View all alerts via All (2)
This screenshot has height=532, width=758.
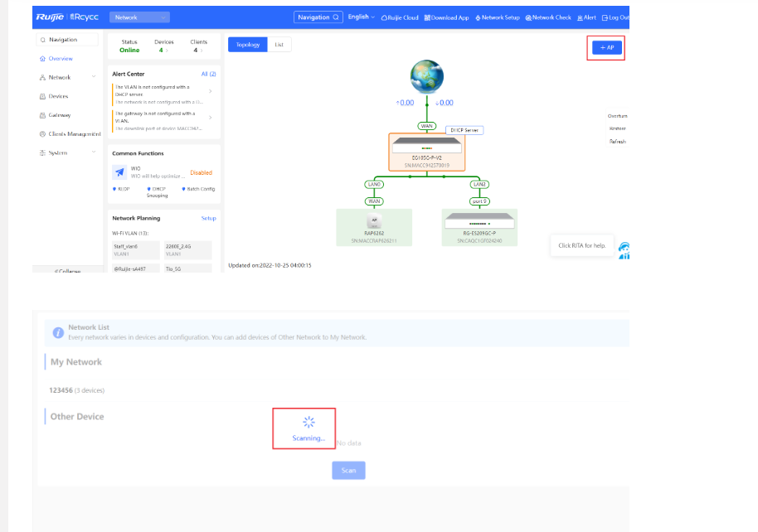(x=208, y=74)
